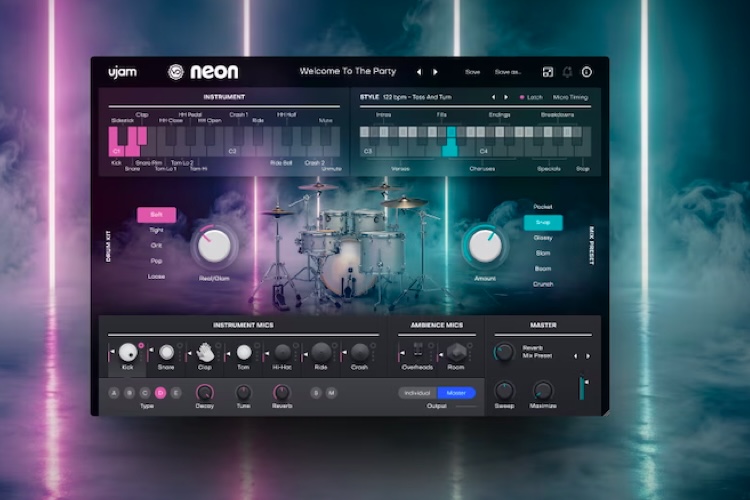
Task: Choose the Soft drum kit
Action: click(x=156, y=215)
